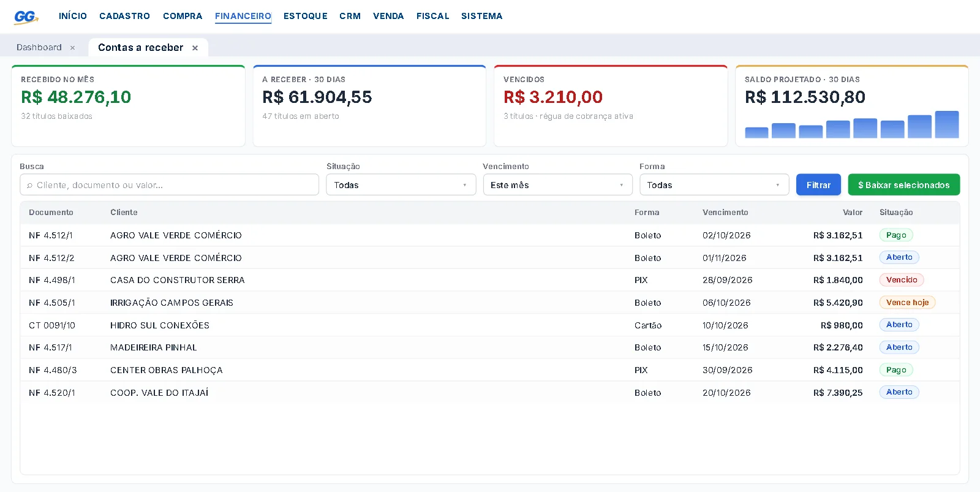
Task: Sort by the Valor column header
Action: [x=853, y=213]
